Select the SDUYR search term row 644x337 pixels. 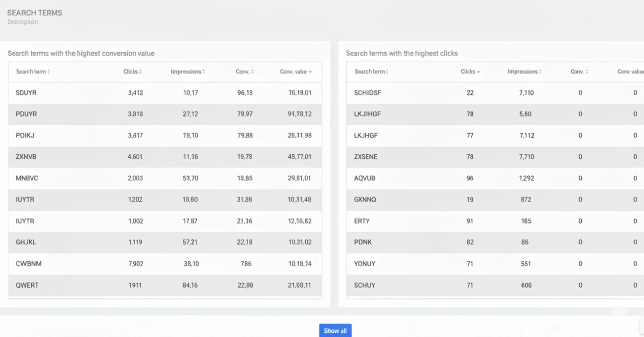coord(26,93)
